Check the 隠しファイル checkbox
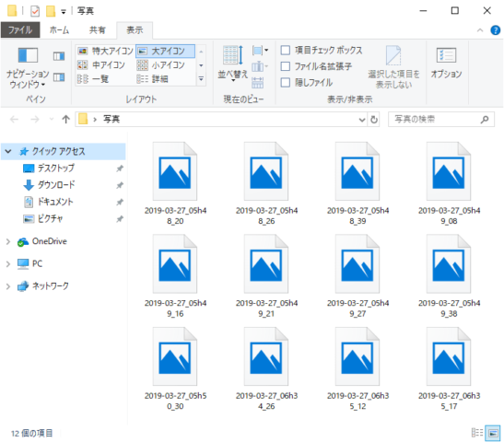The height and width of the screenshot is (442, 504). pyautogui.click(x=286, y=83)
